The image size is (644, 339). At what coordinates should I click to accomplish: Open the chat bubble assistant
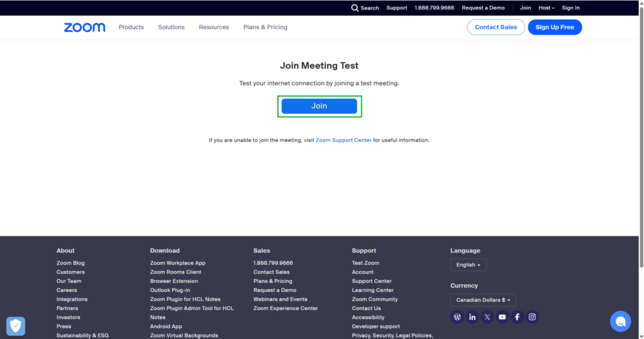(x=620, y=321)
